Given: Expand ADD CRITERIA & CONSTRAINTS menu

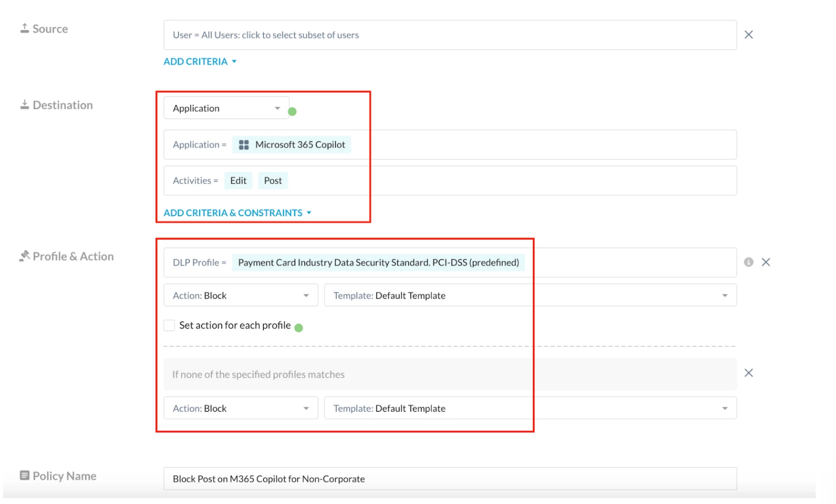Looking at the screenshot, I should [x=238, y=212].
